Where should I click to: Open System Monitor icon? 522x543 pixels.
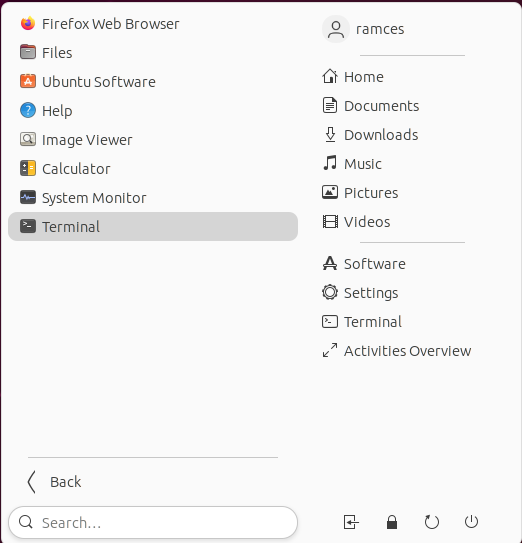pos(28,197)
